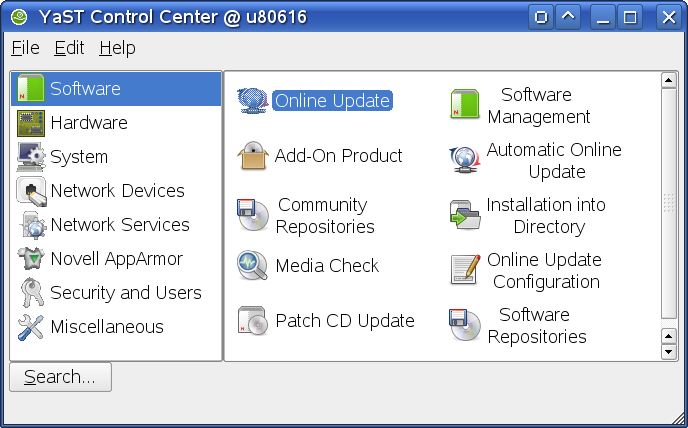Click the Patch CD Update icon

[252, 320]
